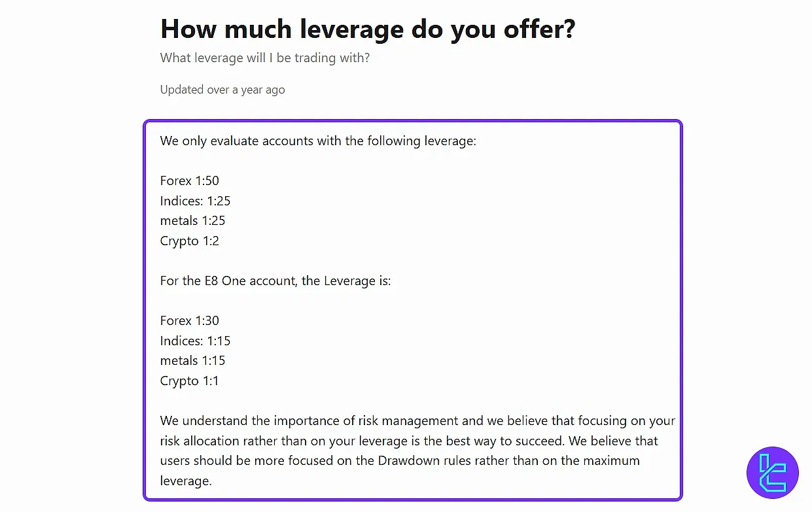812x512 pixels.
Task: Select the "Indices: 1:25" line
Action: (x=195, y=201)
